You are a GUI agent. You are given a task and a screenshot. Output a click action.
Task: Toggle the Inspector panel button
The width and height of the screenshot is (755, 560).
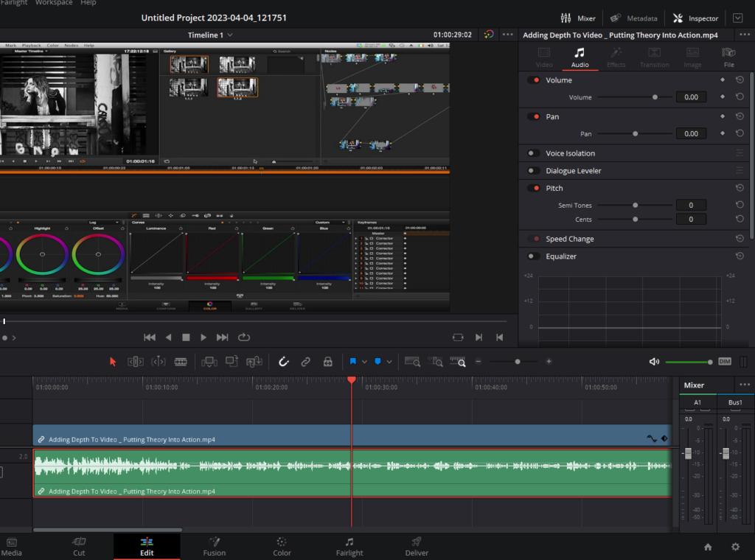[696, 18]
